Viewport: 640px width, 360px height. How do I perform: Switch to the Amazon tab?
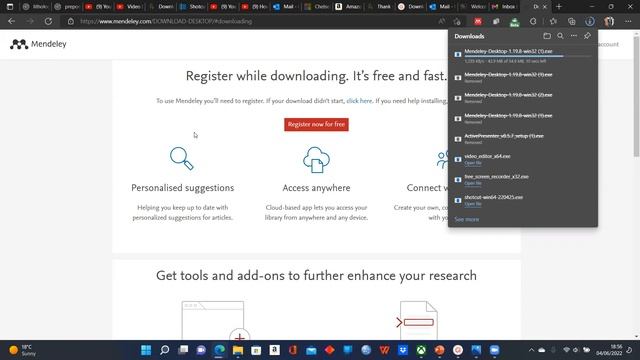point(349,7)
